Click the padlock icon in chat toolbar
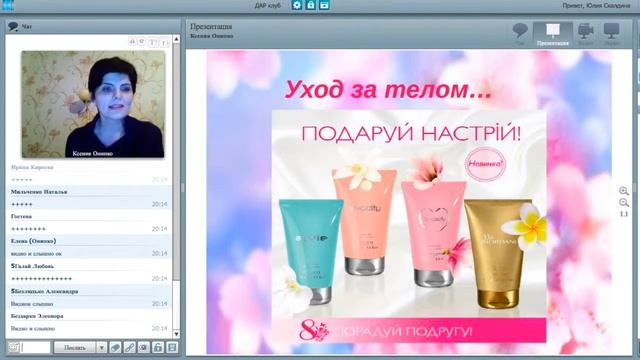This screenshot has height=360, width=640. tap(158, 347)
